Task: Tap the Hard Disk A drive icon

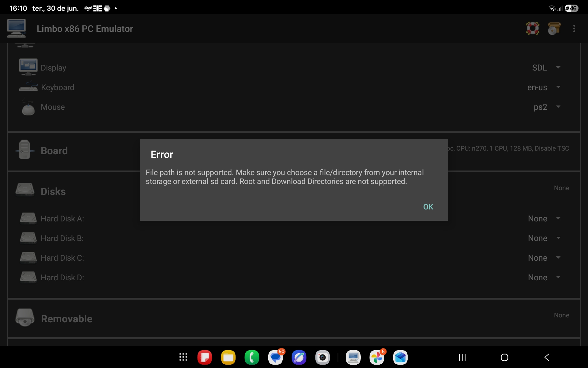Action: click(28, 218)
